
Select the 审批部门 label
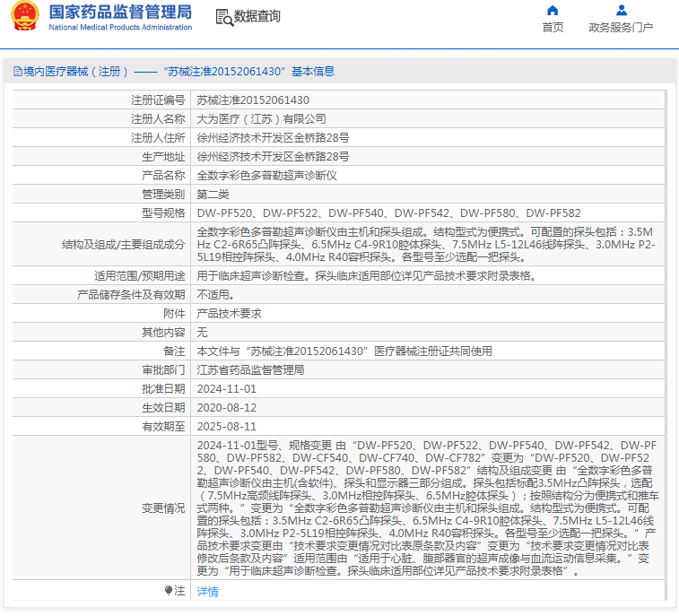(x=163, y=370)
